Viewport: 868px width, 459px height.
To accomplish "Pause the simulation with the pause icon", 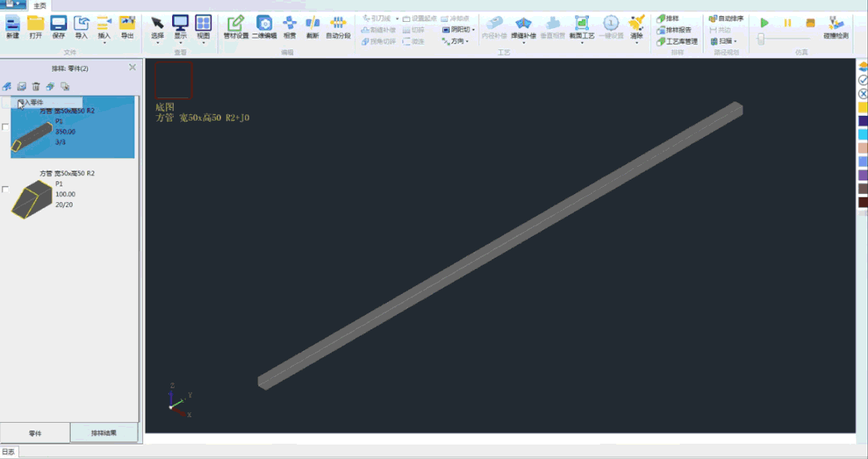I will coord(788,23).
